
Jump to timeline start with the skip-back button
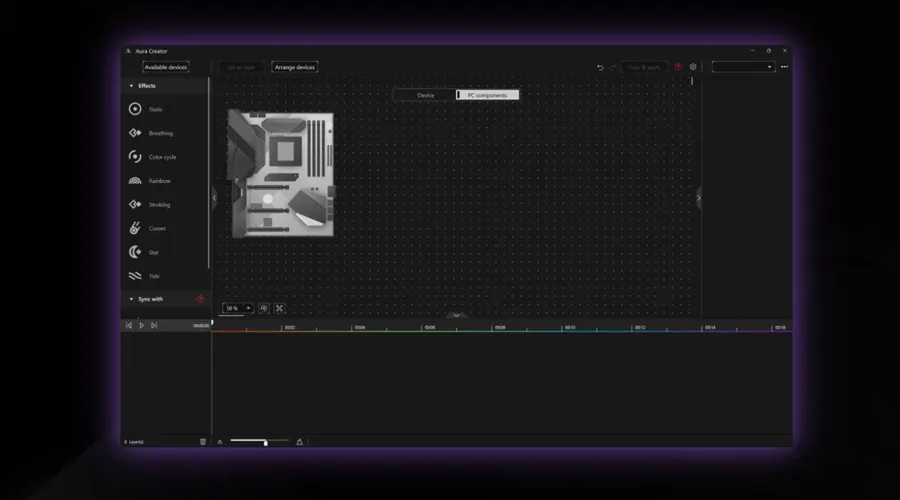click(129, 325)
